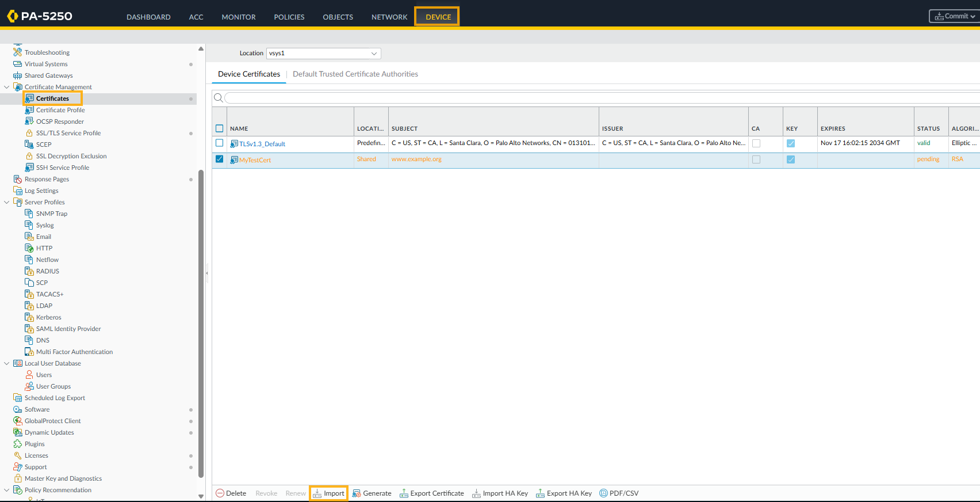The width and height of the screenshot is (980, 502).
Task: Click the Import HA Key icon
Action: coord(476,493)
